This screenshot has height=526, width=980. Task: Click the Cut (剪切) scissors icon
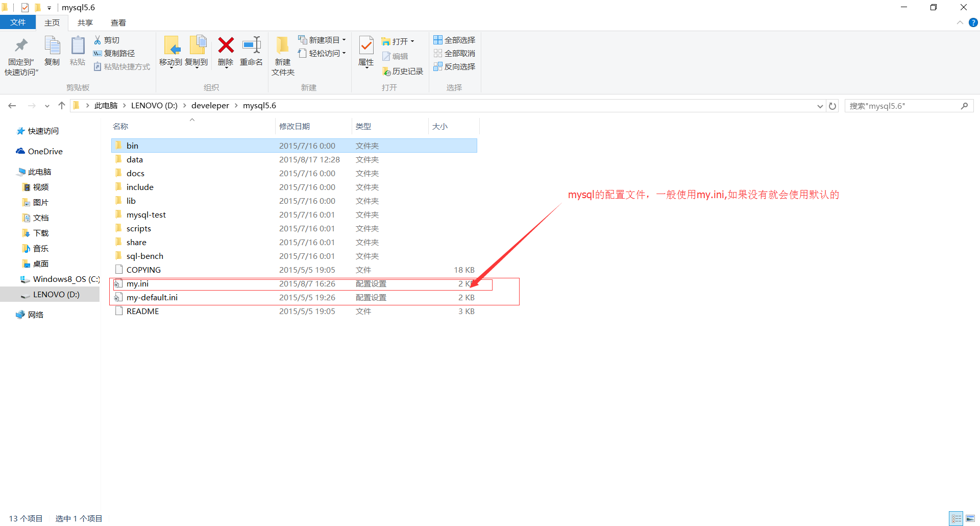click(x=97, y=40)
